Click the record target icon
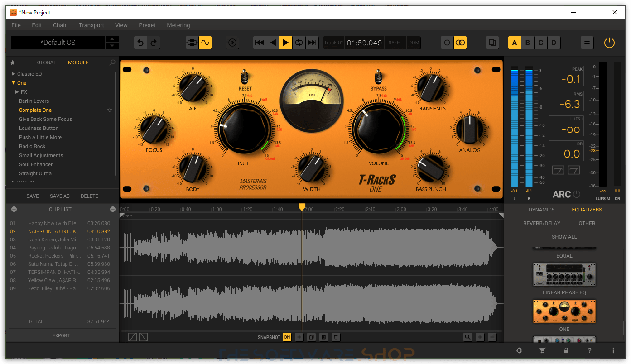This screenshot has height=364, width=631. point(233,43)
